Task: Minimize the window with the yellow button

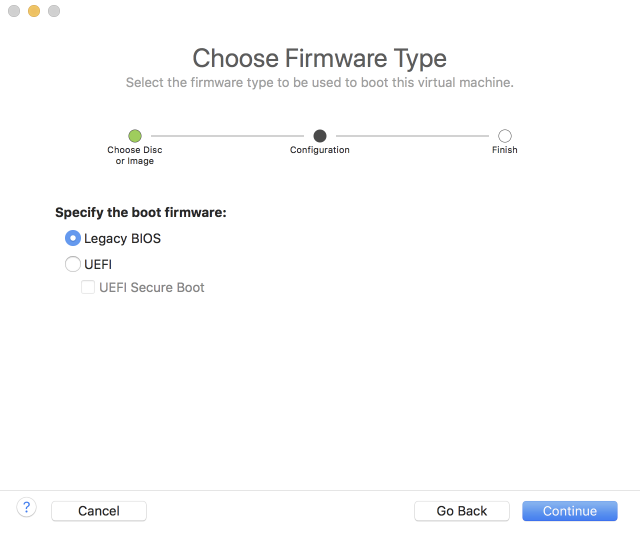Action: coord(33,11)
